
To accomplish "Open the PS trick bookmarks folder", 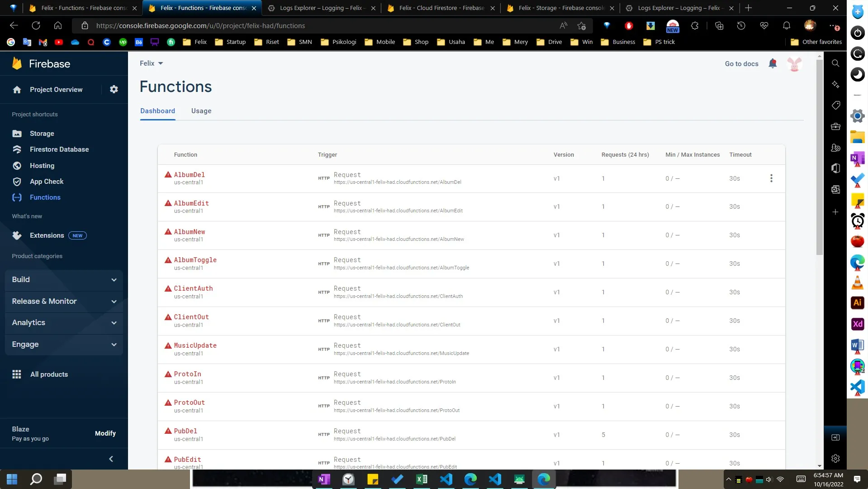I will click(659, 42).
